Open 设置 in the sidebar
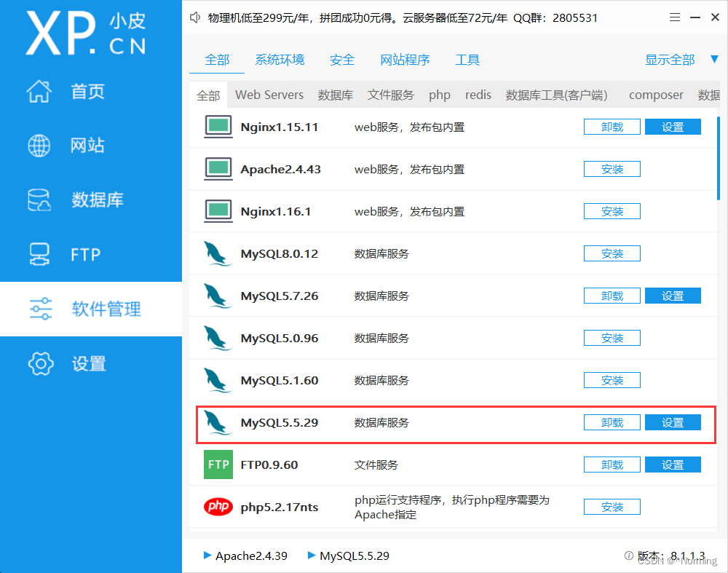728x573 pixels. tap(89, 363)
